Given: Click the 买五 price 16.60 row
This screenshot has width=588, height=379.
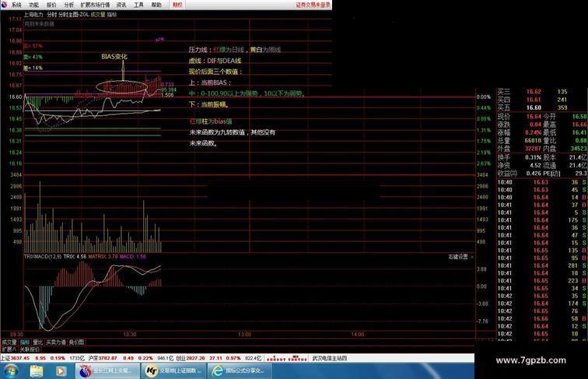Looking at the screenshot, I should click(x=542, y=107).
